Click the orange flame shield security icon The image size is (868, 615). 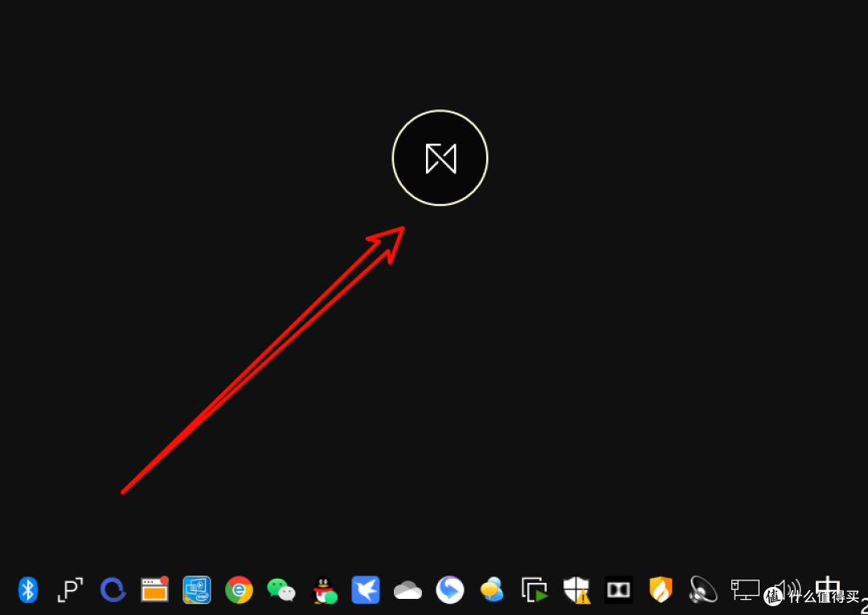pos(661,590)
